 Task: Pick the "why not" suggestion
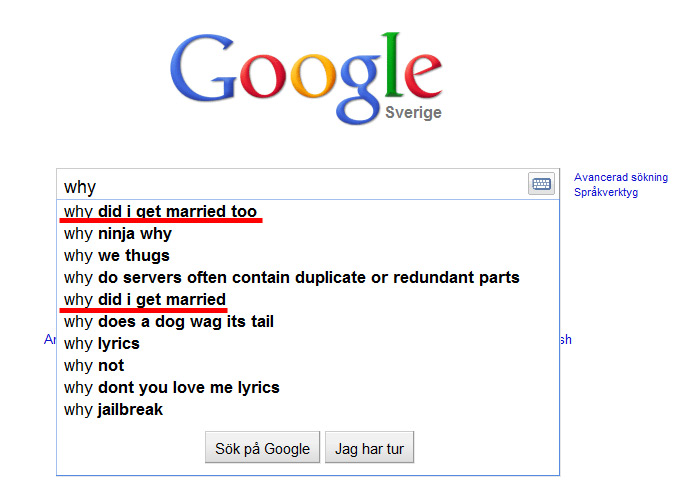pyautogui.click(x=94, y=366)
